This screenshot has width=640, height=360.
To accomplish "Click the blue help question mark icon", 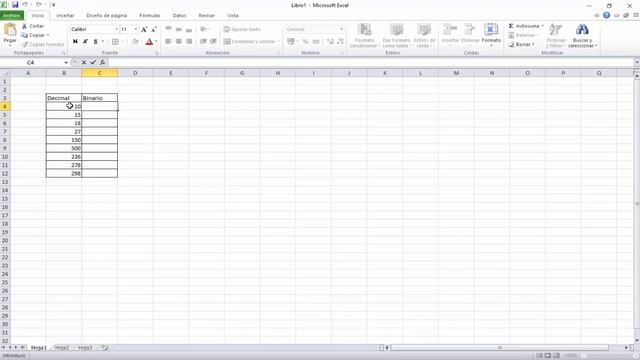I will (x=607, y=15).
